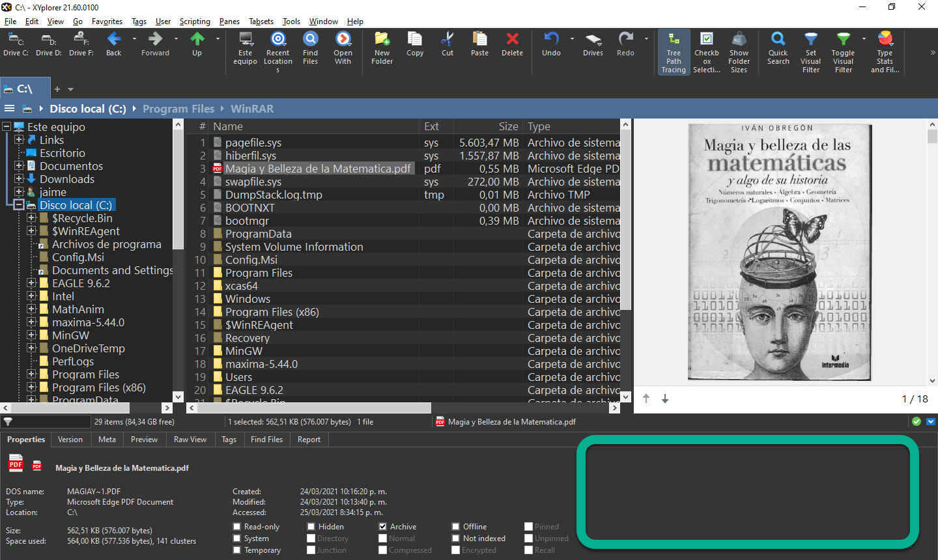Click Program Files in the address breadcrumb
Image resolution: width=938 pixels, height=560 pixels.
pos(178,109)
